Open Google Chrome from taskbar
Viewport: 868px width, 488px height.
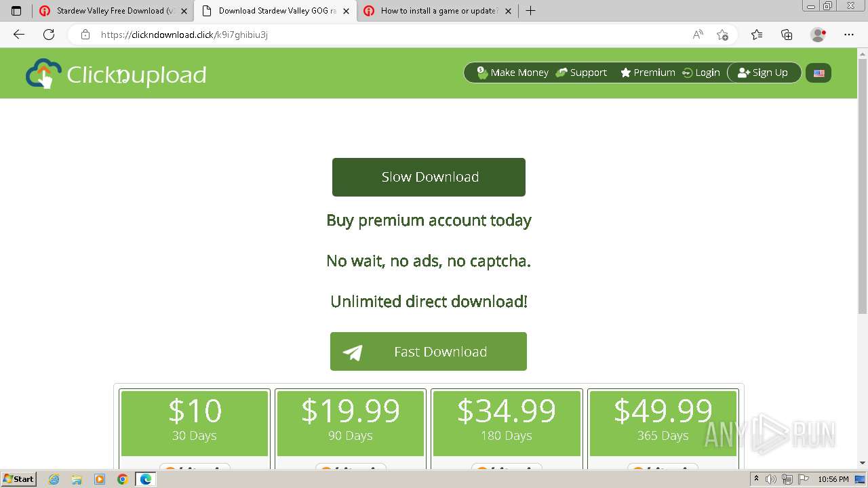pyautogui.click(x=122, y=479)
